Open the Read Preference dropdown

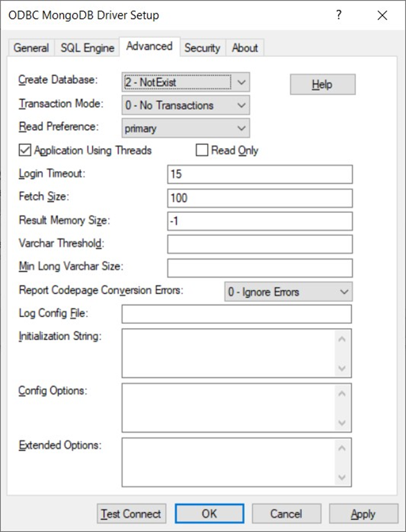click(x=186, y=128)
